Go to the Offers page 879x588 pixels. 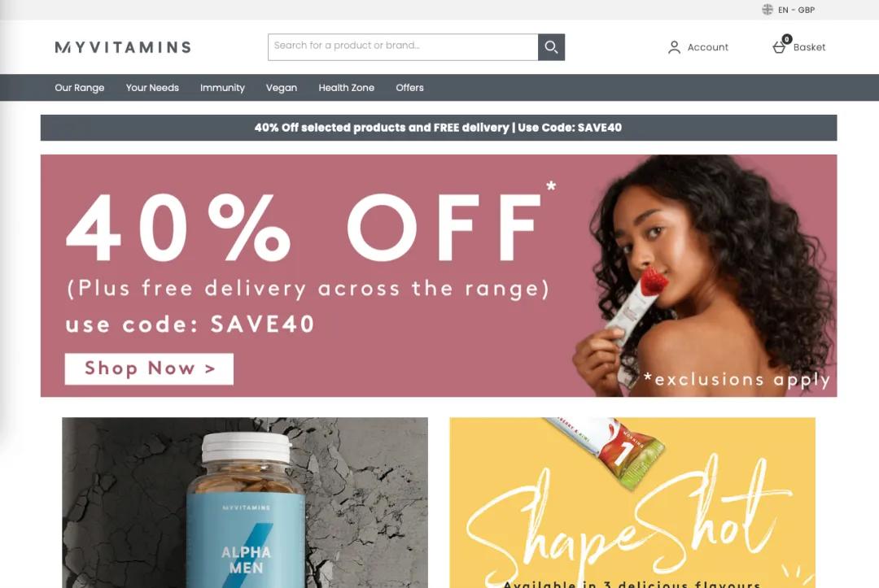coord(409,88)
